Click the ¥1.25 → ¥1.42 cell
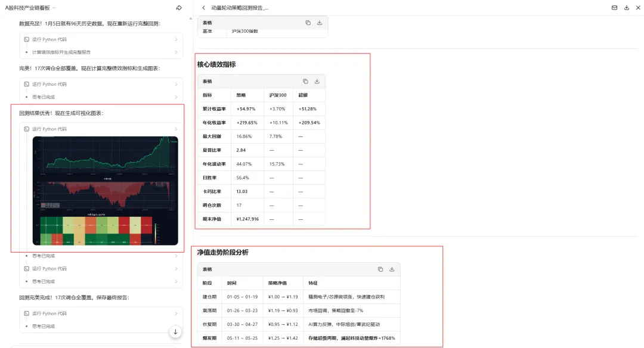The width and height of the screenshot is (644, 348). coord(283,338)
